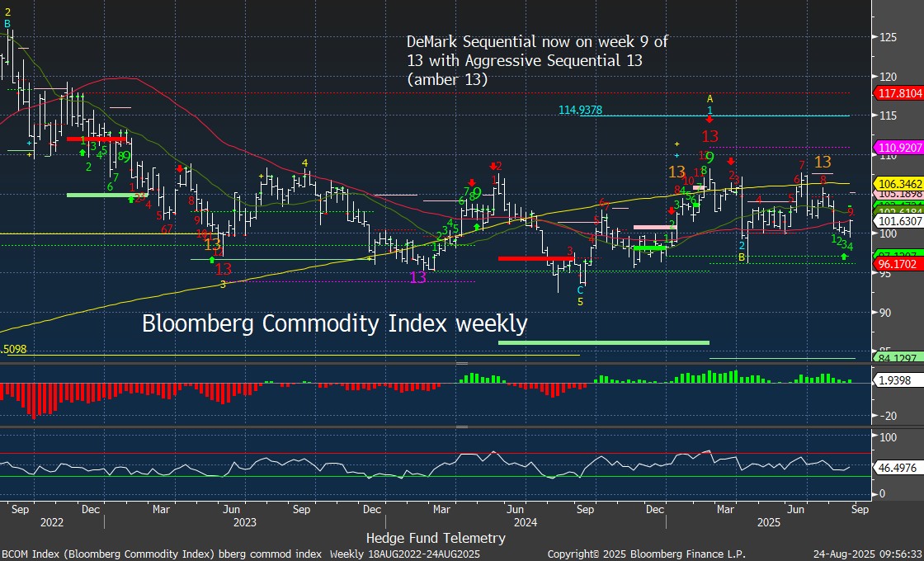Click the green up arrow below latest bars

[844, 257]
